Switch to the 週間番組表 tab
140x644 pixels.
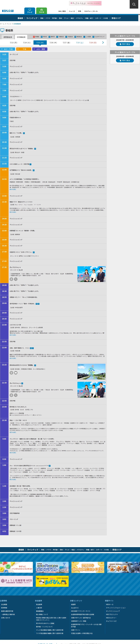click(8, 37)
